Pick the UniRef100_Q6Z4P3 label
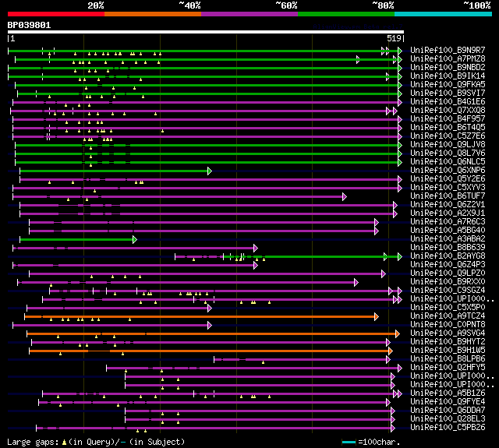 (448, 265)
